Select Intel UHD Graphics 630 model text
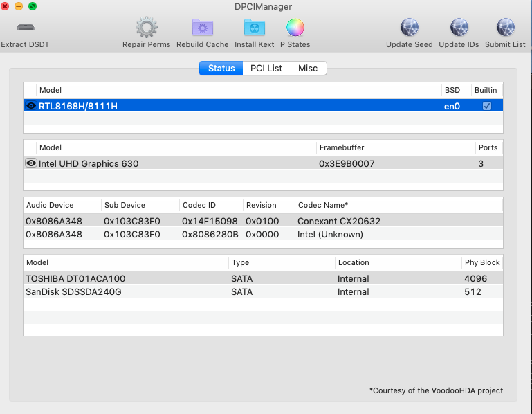The image size is (532, 414). 89,163
